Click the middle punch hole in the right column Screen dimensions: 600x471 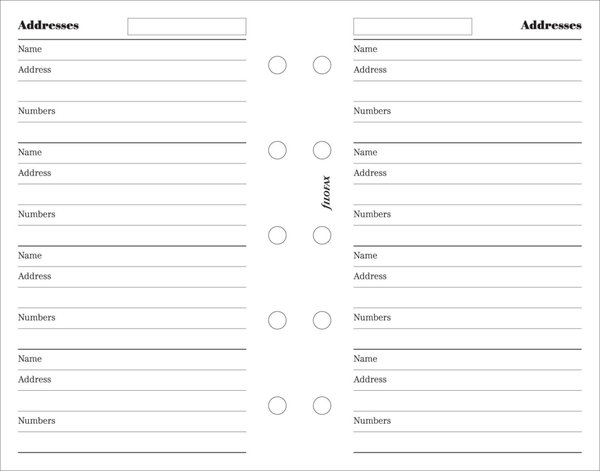[322, 235]
